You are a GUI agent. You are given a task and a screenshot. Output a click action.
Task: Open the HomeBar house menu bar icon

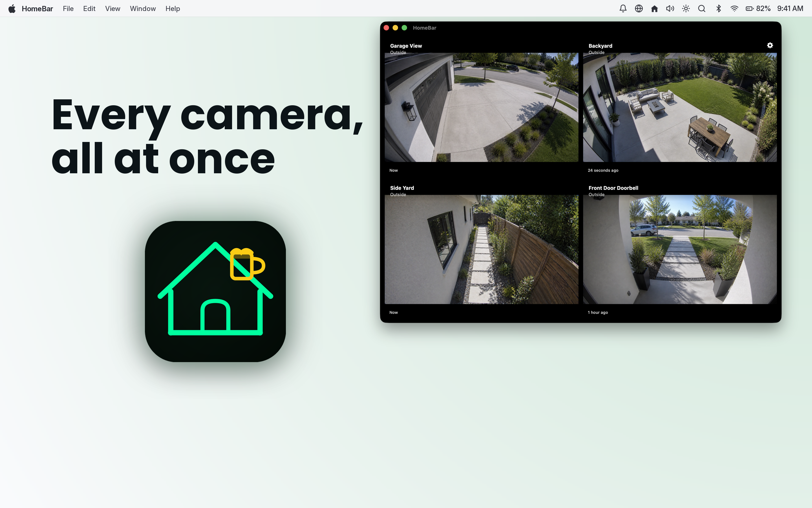(654, 8)
